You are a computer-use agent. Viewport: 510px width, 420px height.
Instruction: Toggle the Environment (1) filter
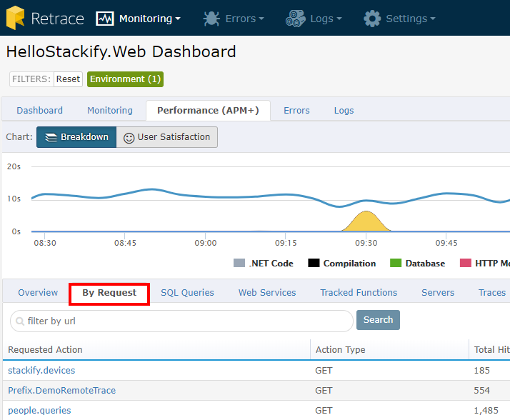point(125,79)
